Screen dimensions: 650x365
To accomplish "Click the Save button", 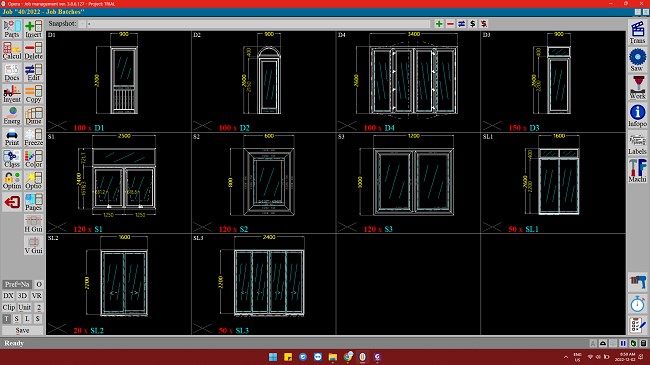I will [22, 331].
